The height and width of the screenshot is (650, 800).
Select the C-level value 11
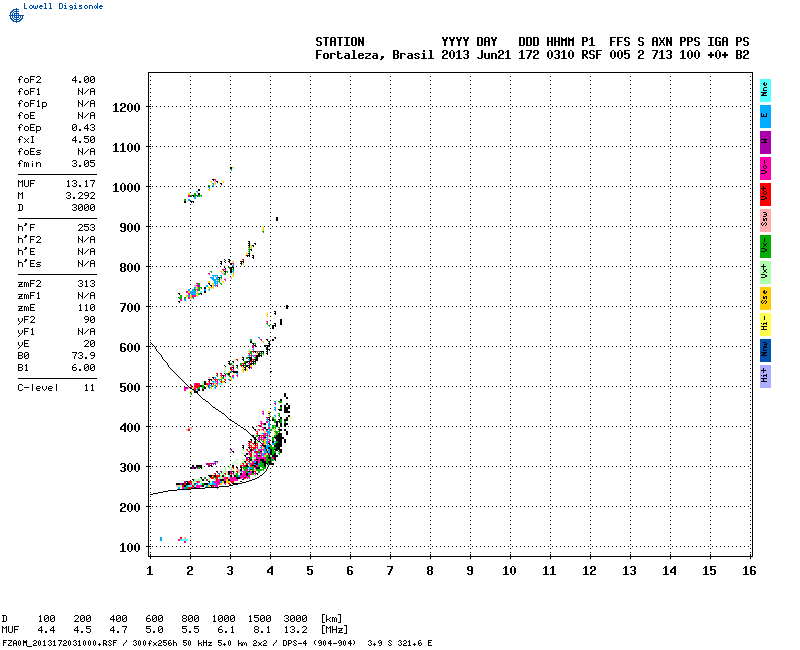coord(90,388)
